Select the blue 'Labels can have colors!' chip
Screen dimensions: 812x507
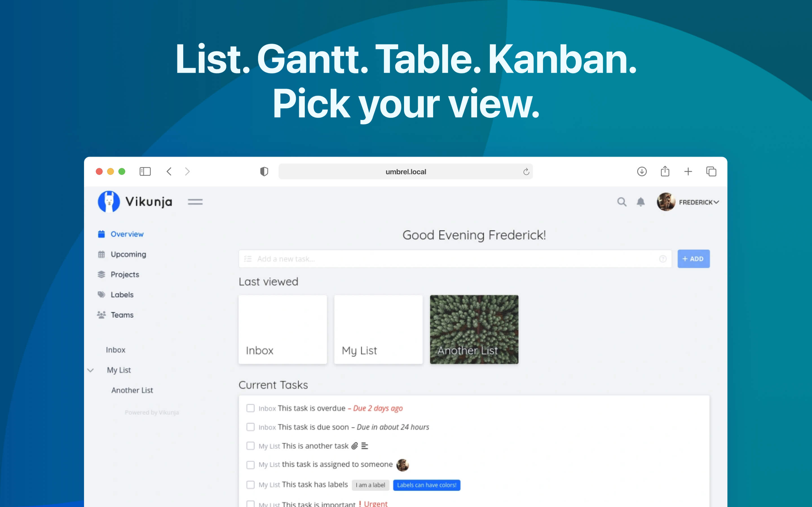click(427, 485)
